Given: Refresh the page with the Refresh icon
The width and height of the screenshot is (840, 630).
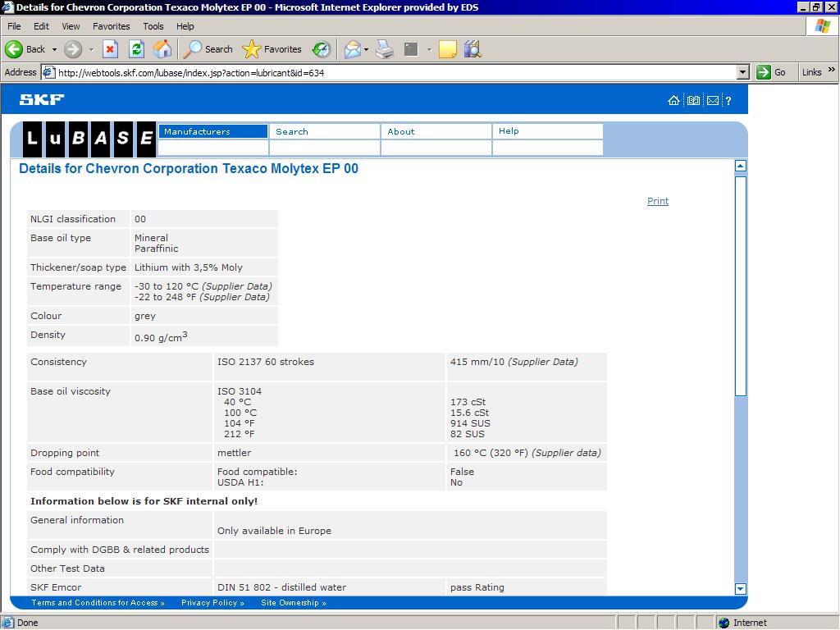Looking at the screenshot, I should tap(137, 49).
